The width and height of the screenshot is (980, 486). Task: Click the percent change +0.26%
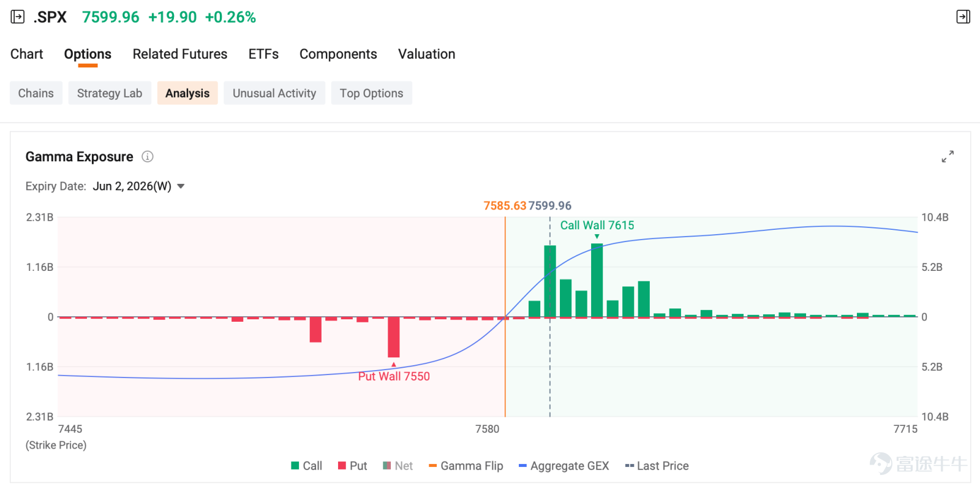click(x=230, y=17)
